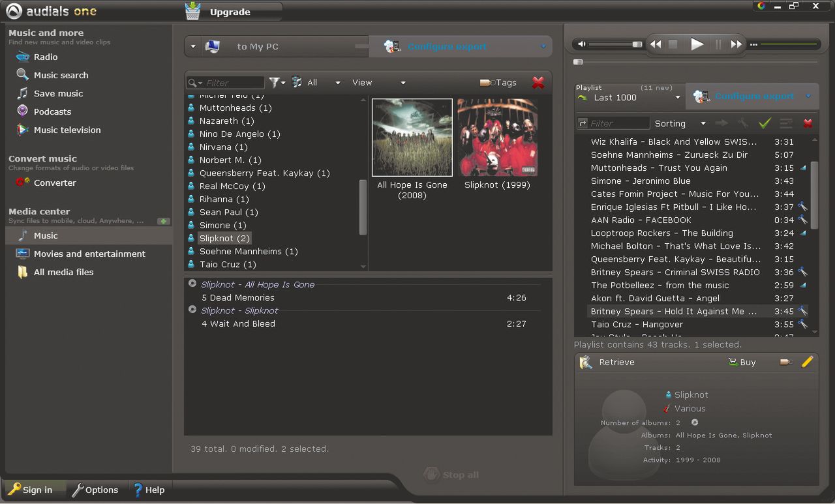The width and height of the screenshot is (835, 504).
Task: Open the Sorting dropdown
Action: 680,123
